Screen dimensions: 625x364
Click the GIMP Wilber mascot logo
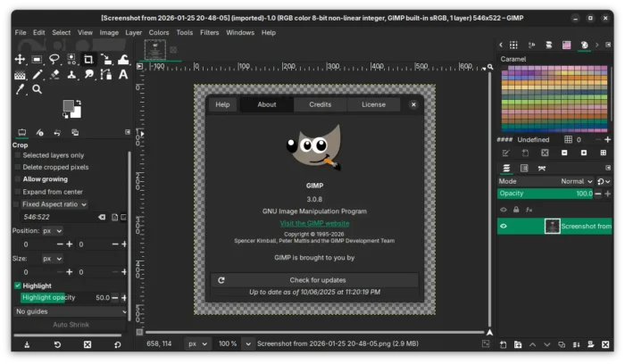pos(312,148)
